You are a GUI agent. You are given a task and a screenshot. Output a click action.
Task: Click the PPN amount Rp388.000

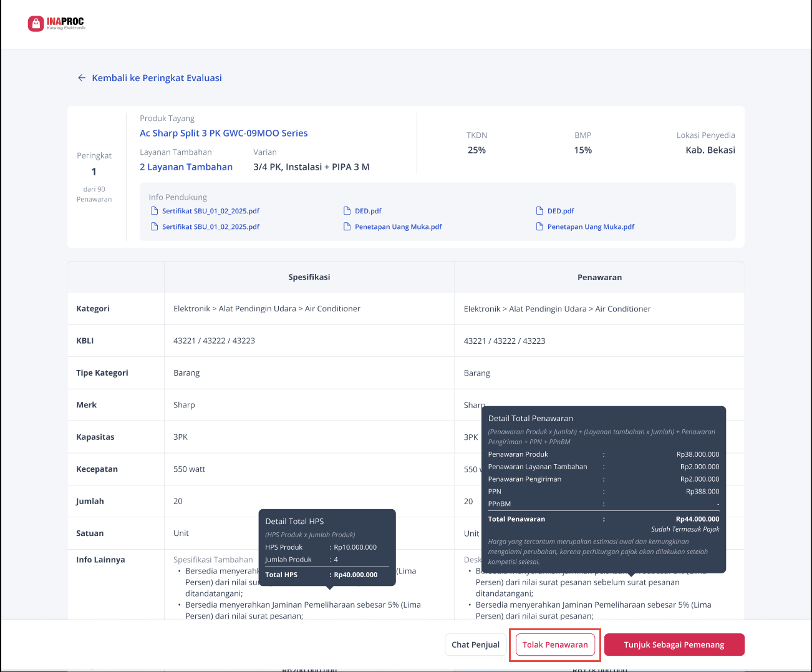tap(702, 492)
